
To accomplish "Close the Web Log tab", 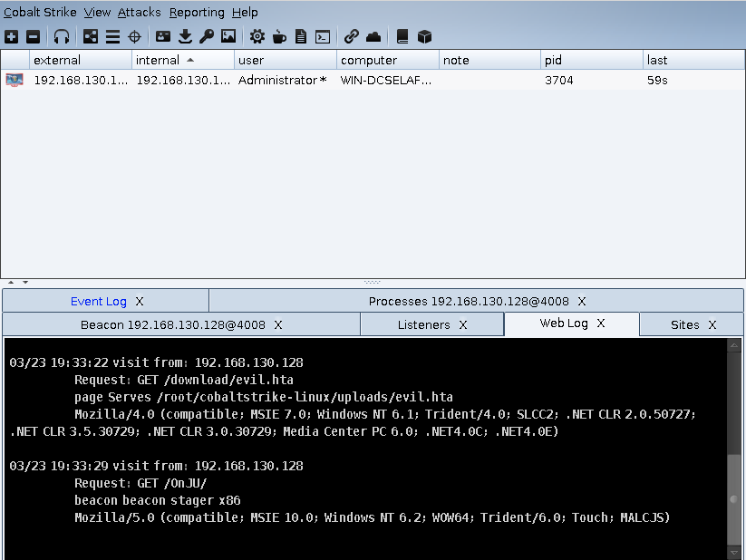I will click(601, 323).
